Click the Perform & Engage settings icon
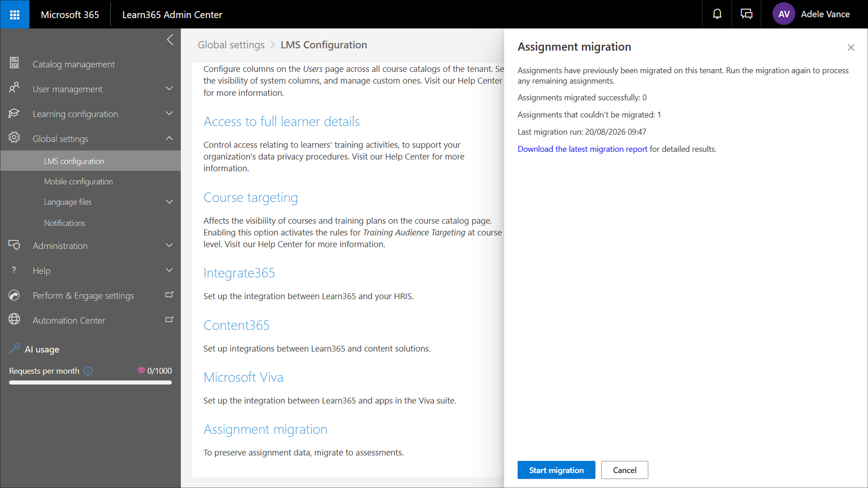The width and height of the screenshot is (868, 488). [14, 295]
